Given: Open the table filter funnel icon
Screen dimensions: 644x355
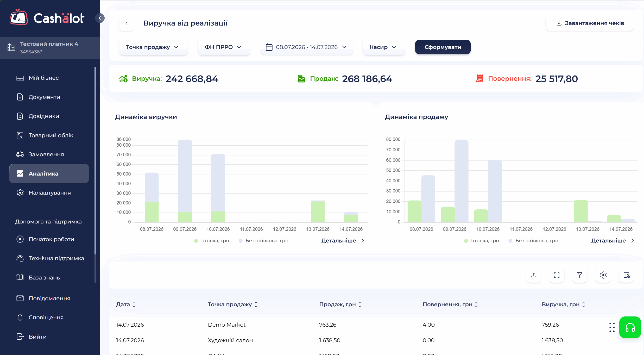Looking at the screenshot, I should pyautogui.click(x=580, y=275).
